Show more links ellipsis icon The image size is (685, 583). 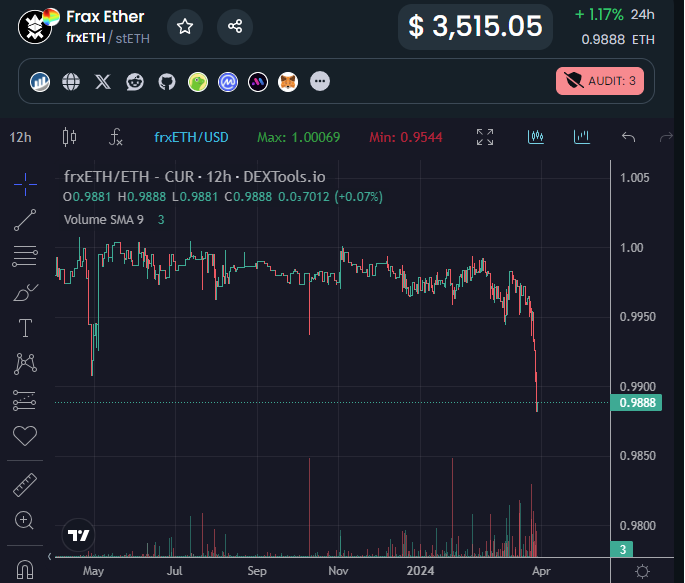[x=320, y=81]
